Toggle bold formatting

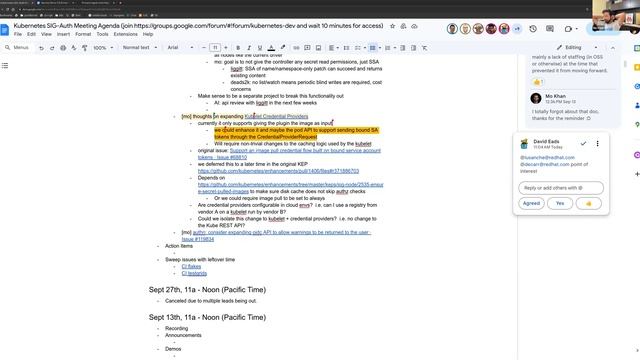[x=238, y=48]
